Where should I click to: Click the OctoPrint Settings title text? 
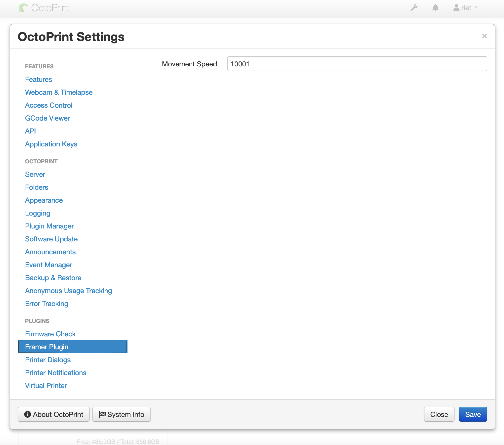click(71, 37)
